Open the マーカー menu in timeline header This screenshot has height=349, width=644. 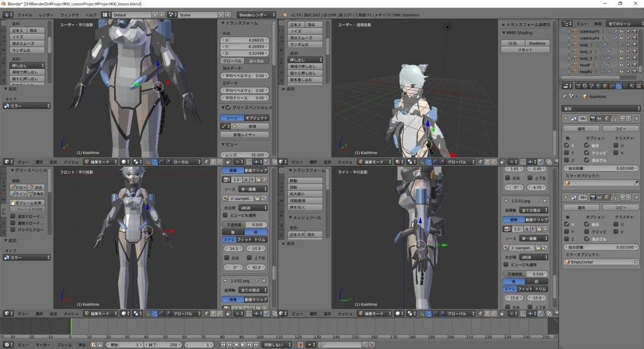click(x=43, y=345)
